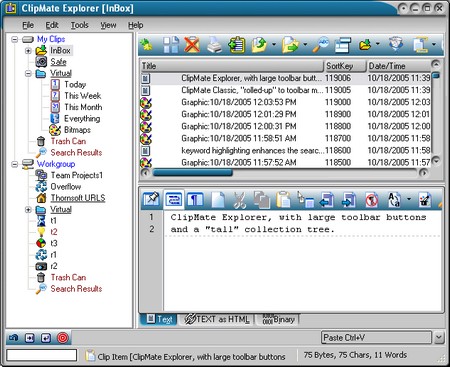
Task: Click the red target icon in the bottom bar
Action: pos(62,338)
